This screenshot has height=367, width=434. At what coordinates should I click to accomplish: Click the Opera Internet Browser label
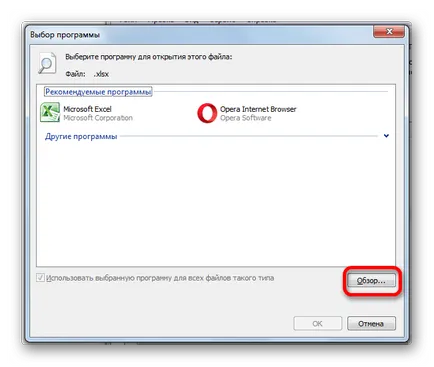(x=258, y=109)
